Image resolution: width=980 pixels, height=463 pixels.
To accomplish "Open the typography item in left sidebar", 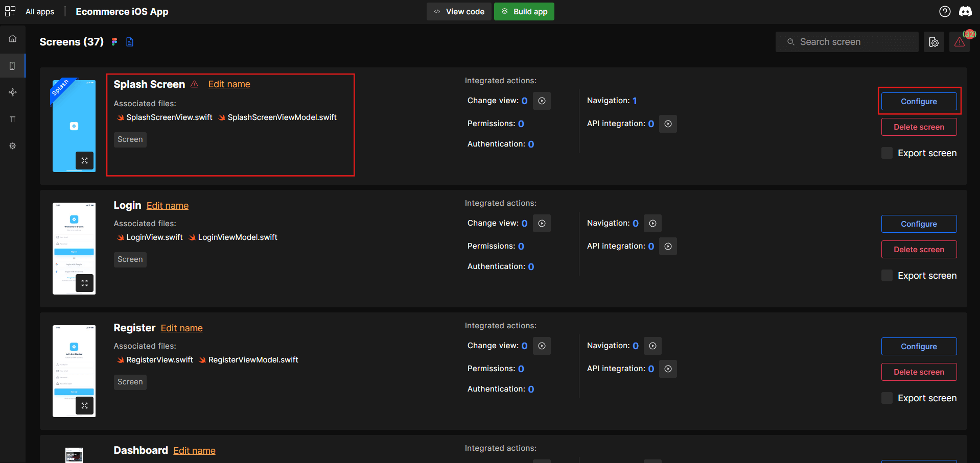I will tap(13, 119).
